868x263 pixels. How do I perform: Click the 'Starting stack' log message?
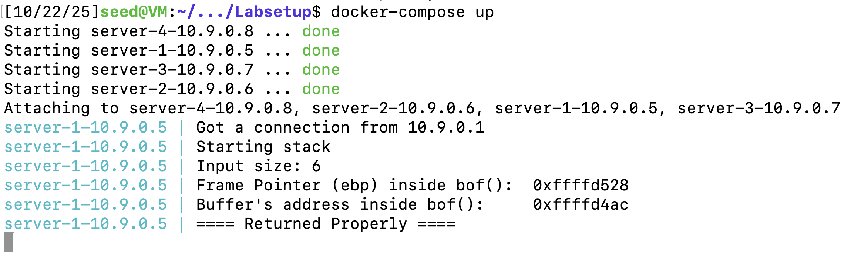[x=263, y=147]
